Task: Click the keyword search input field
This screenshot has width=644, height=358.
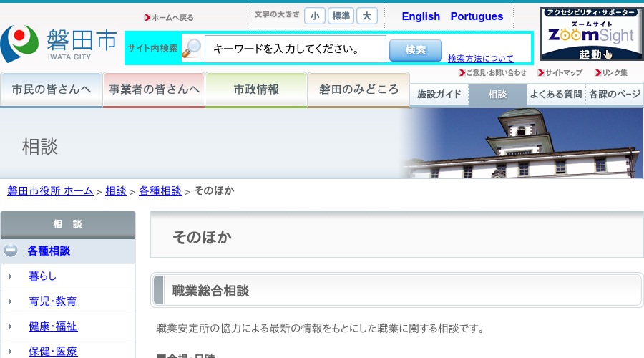Action: [x=296, y=49]
